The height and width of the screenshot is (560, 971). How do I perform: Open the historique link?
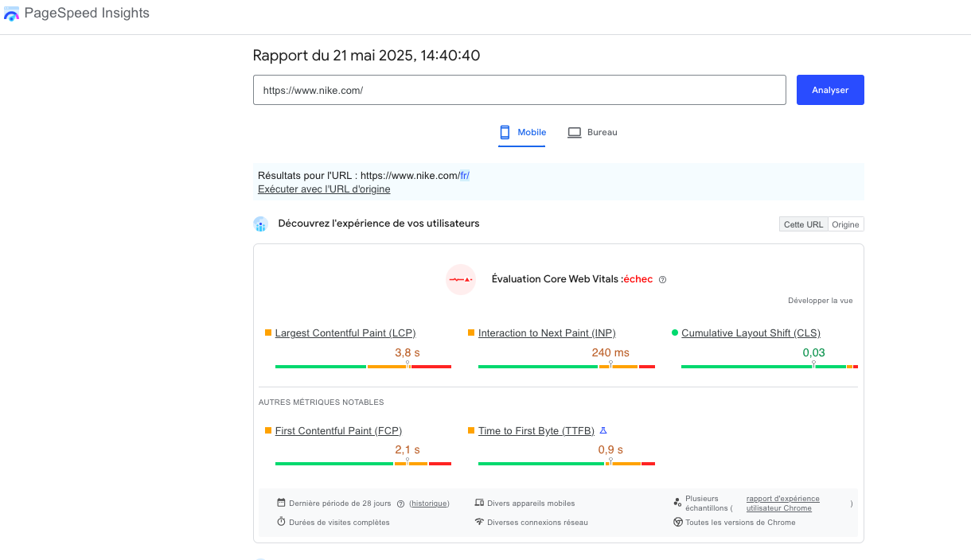point(429,504)
